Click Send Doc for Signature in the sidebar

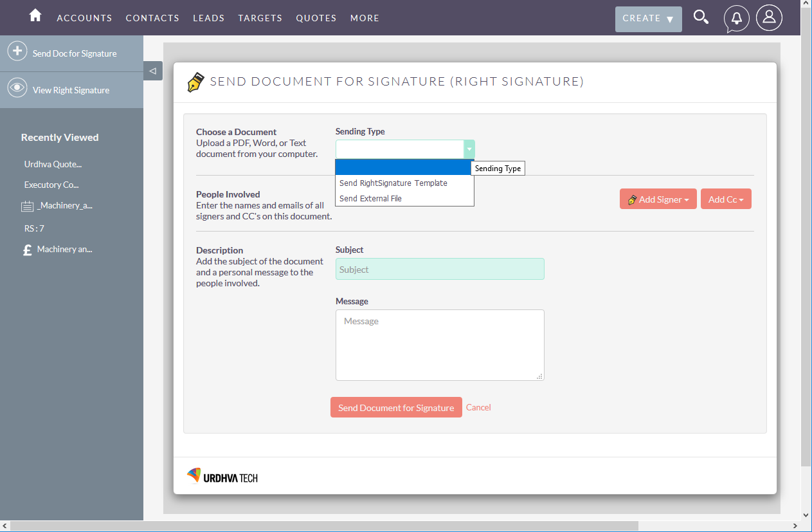[x=75, y=53]
